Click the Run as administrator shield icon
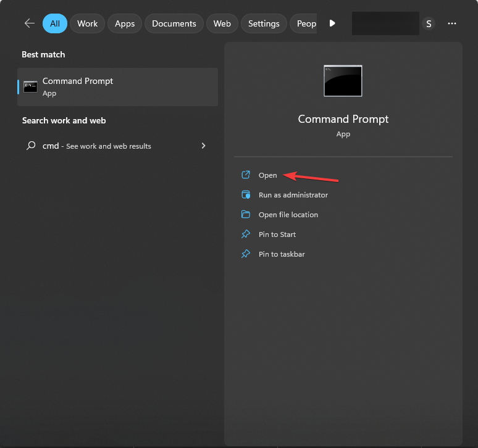This screenshot has height=448, width=478. (x=246, y=195)
